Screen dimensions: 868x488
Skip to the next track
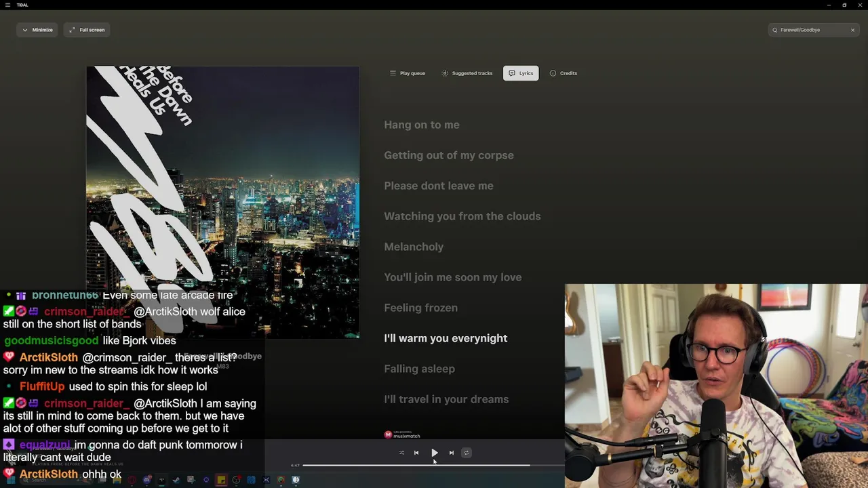coord(452,453)
